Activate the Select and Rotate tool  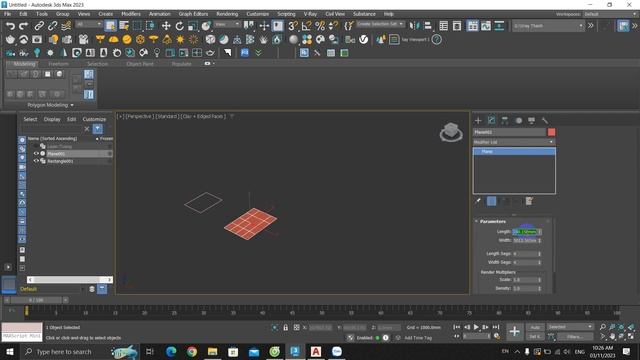(179, 26)
